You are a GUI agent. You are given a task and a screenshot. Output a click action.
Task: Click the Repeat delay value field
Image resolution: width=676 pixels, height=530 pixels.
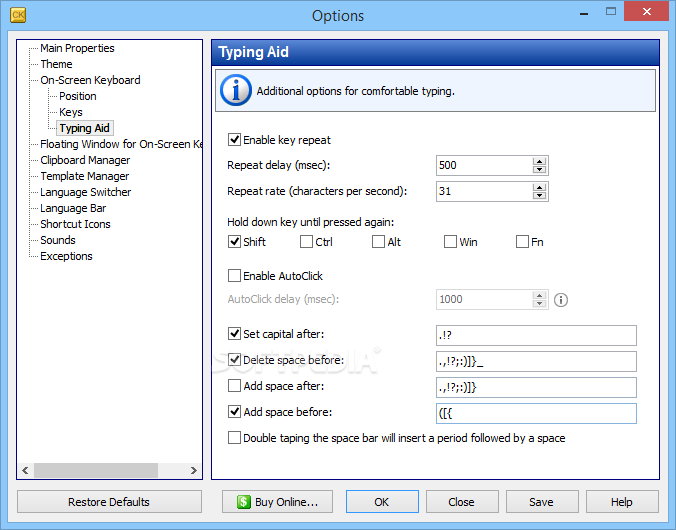tap(484, 166)
